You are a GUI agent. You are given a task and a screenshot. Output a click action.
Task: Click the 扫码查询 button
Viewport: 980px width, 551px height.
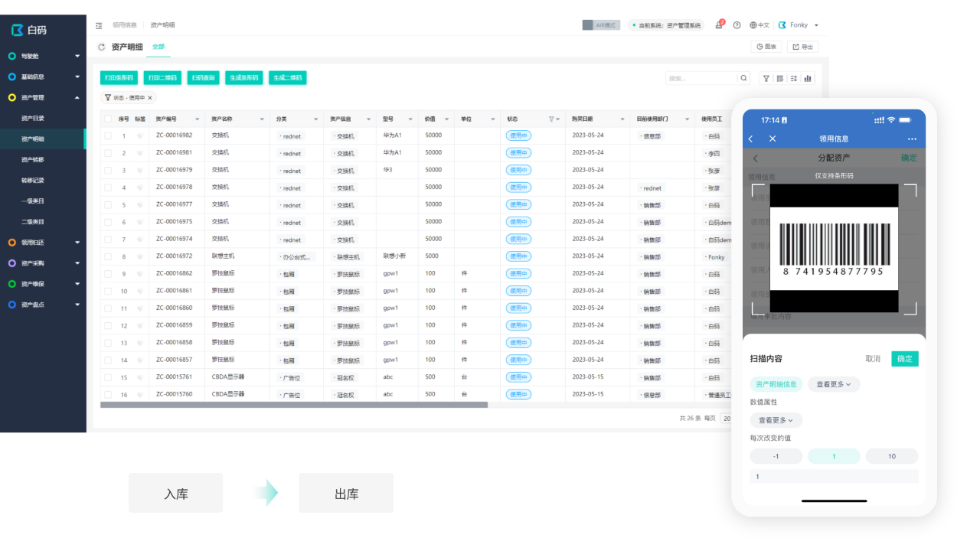pos(204,77)
